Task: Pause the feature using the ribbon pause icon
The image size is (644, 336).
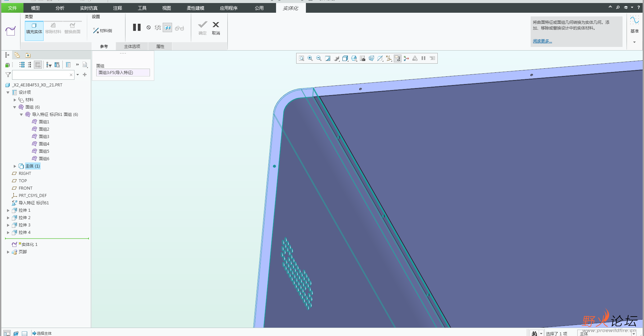Action: click(137, 27)
